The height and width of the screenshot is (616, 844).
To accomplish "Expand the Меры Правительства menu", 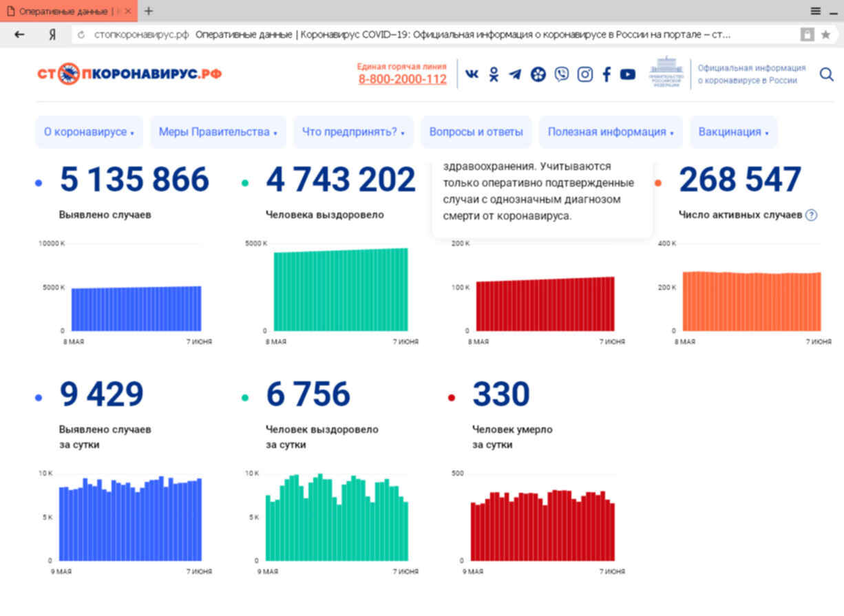I will coord(218,132).
